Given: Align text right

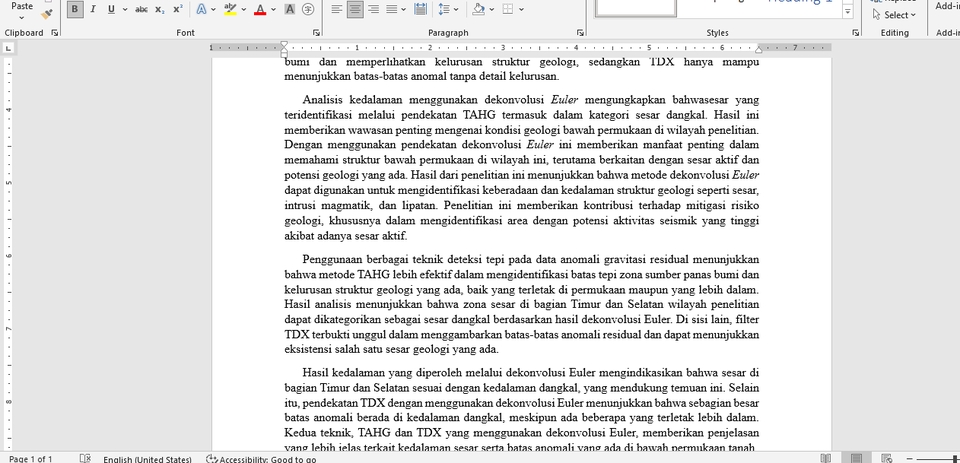Looking at the screenshot, I should pos(372,9).
